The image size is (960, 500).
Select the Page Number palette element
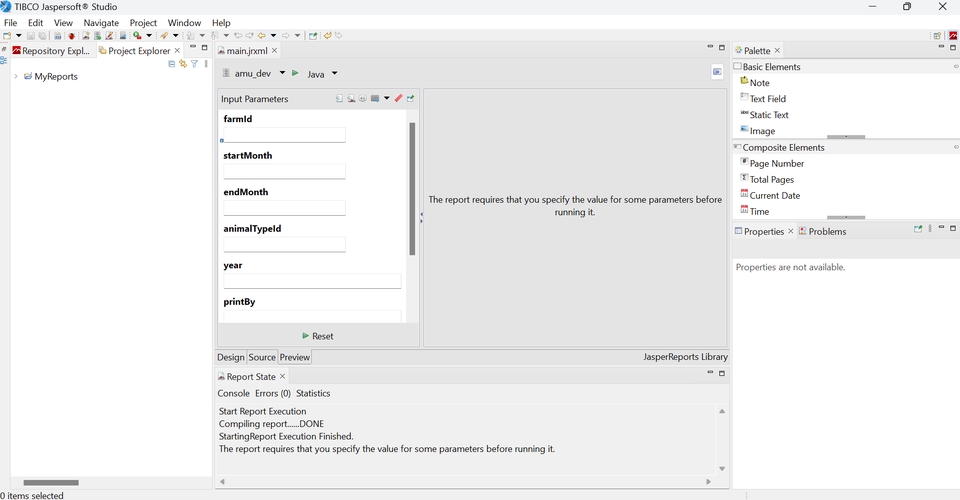tap(772, 163)
